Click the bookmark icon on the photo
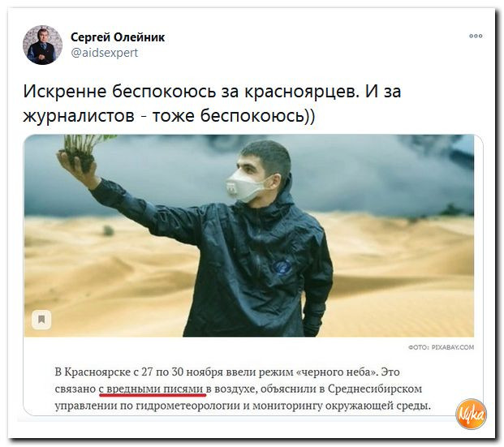The image size is (504, 447). click(x=41, y=320)
